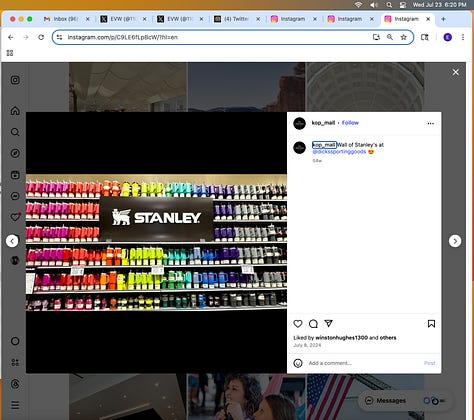Open macOS volume menu bar icon
This screenshot has width=474, height=420.
point(374,5)
